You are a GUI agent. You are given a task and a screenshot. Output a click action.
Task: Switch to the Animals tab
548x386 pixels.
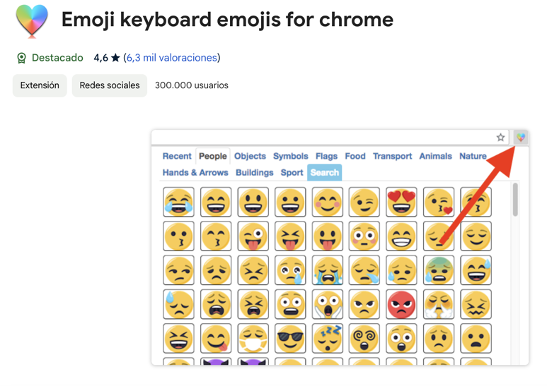coord(435,156)
